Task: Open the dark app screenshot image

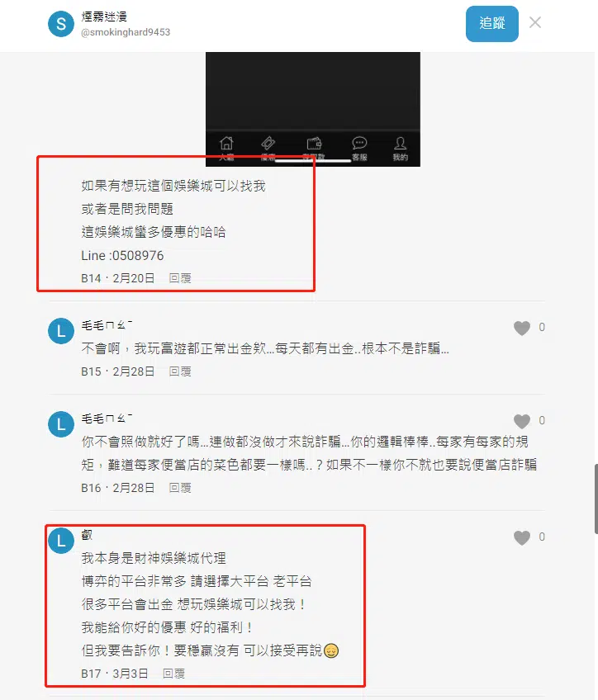Action: click(312, 109)
